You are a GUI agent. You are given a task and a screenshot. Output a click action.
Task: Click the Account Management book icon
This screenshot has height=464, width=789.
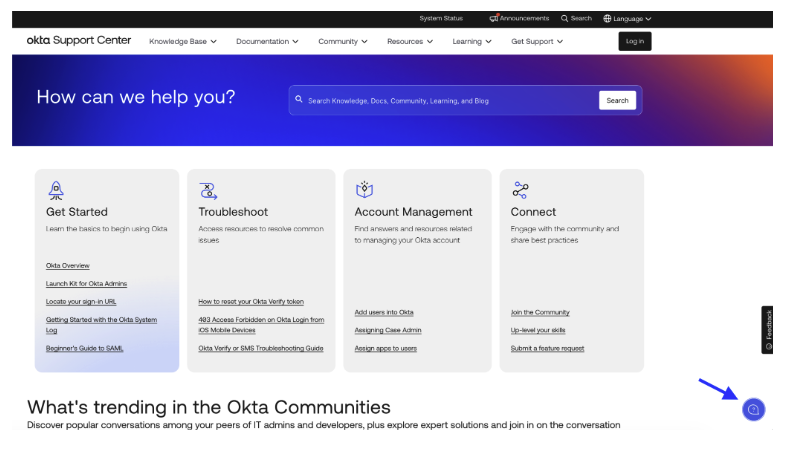364,190
